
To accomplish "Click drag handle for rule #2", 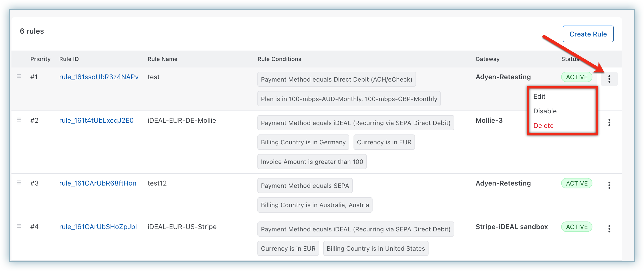I will [x=19, y=120].
